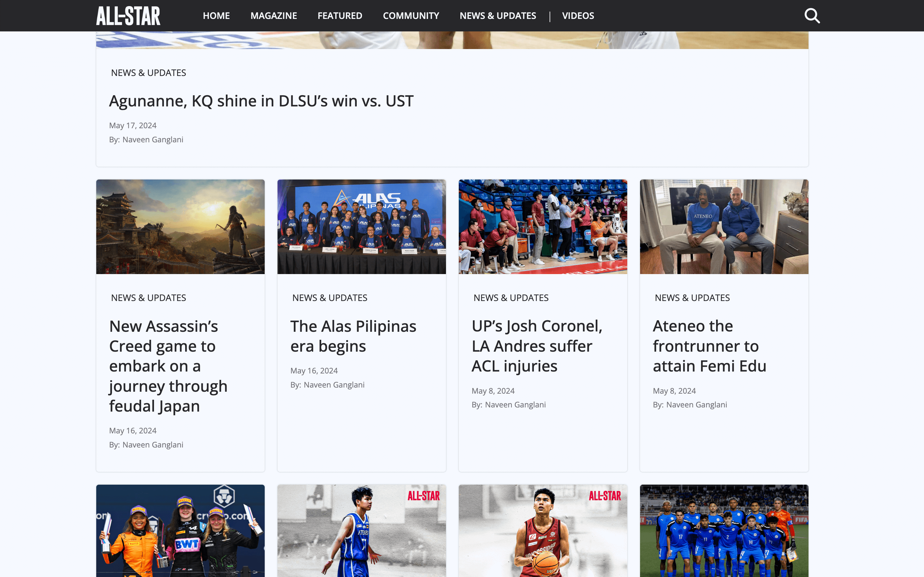The width and height of the screenshot is (924, 577).
Task: Open the Agunanne, KQ shine article headline
Action: (261, 101)
